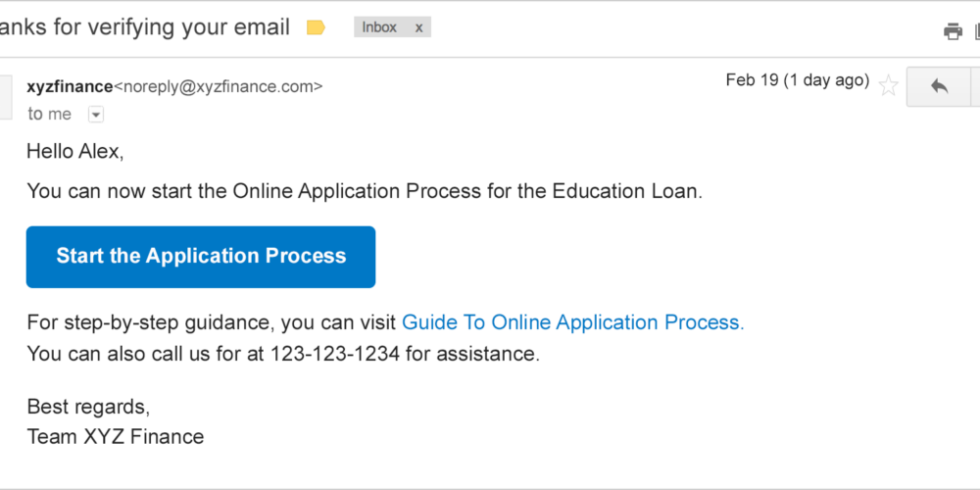Click the phone number 123-123-1234
This screenshot has width=980, height=490.
coord(335,354)
